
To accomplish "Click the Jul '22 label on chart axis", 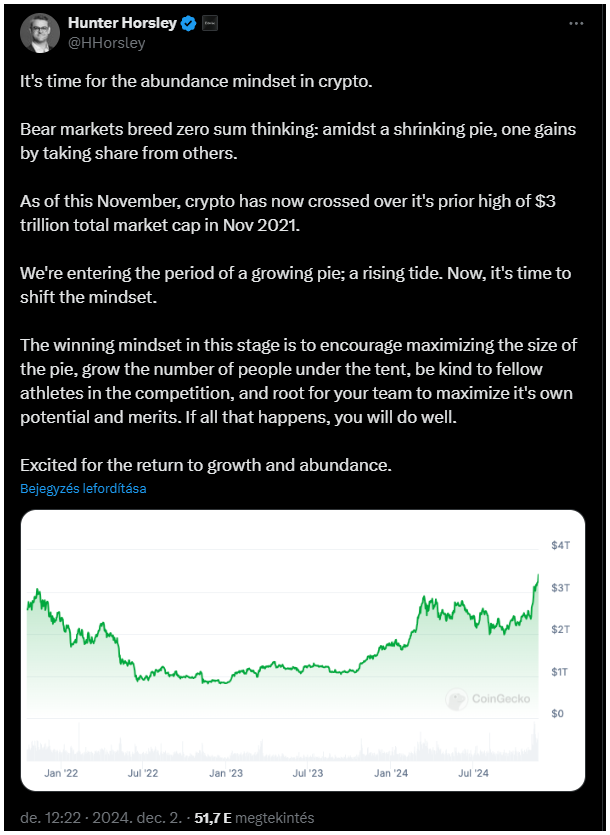I will click(143, 773).
